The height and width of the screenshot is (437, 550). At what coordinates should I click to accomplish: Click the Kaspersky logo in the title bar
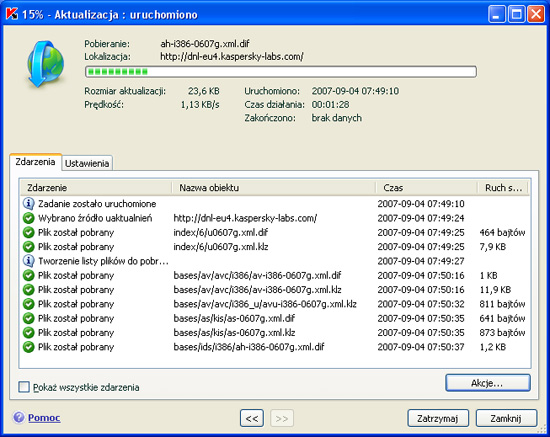pyautogui.click(x=12, y=14)
